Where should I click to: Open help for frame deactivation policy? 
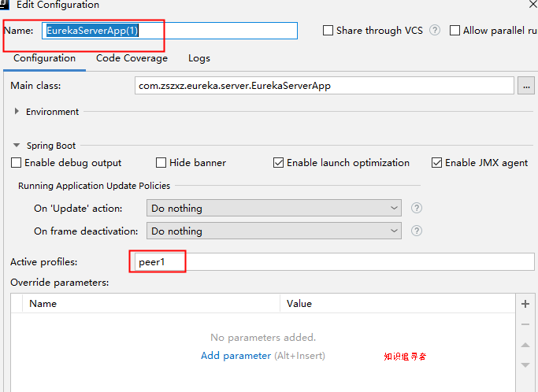[x=417, y=231]
